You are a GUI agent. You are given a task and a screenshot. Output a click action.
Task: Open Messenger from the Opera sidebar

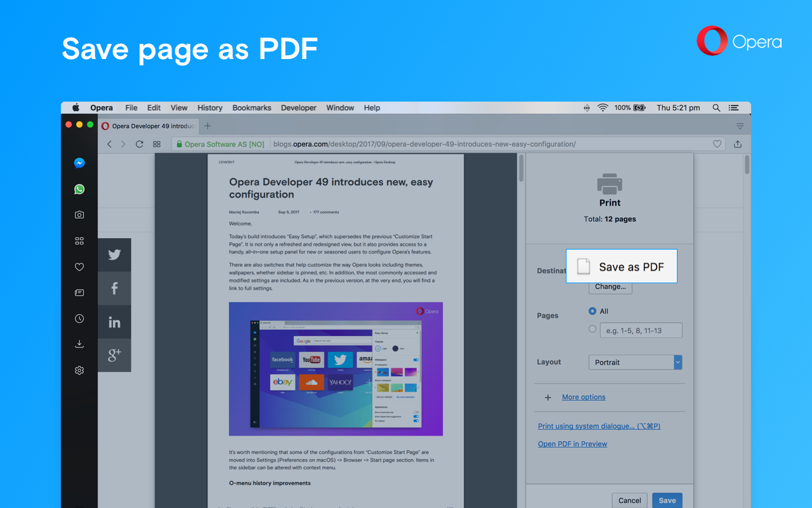pos(79,163)
